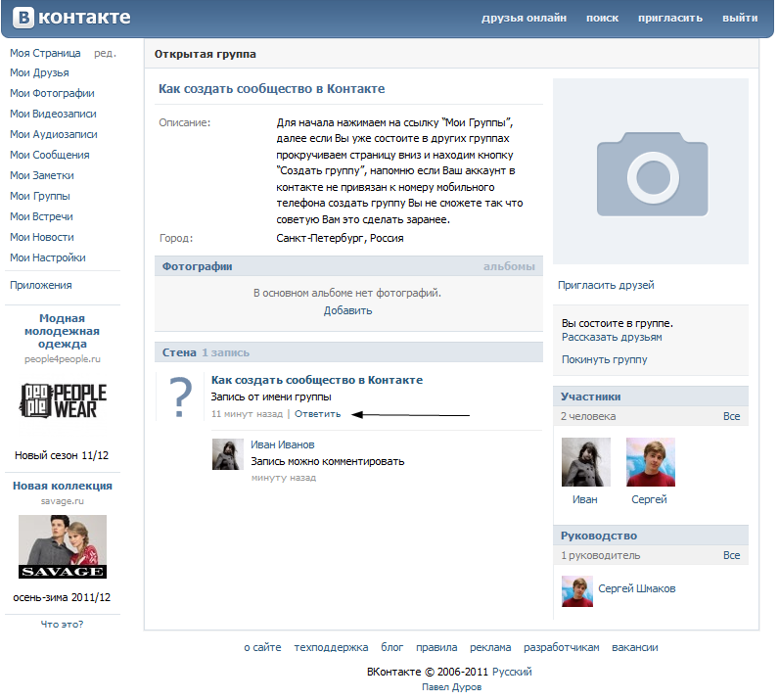Screen dimensions: 779x700
Task: Open Мои Сообщения in sidebar
Action: [x=50, y=156]
